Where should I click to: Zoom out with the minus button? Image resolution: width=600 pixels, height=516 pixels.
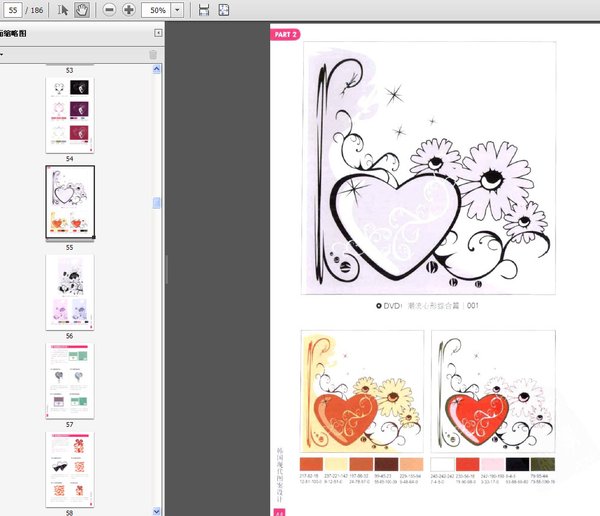click(x=109, y=10)
